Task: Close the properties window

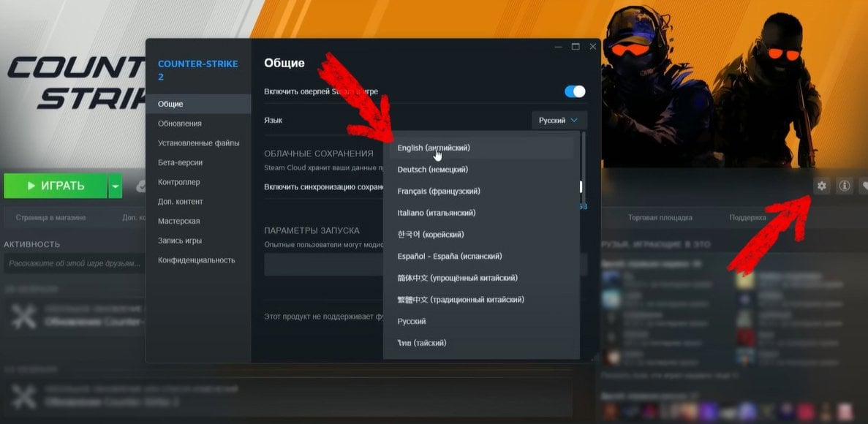Action: click(593, 47)
